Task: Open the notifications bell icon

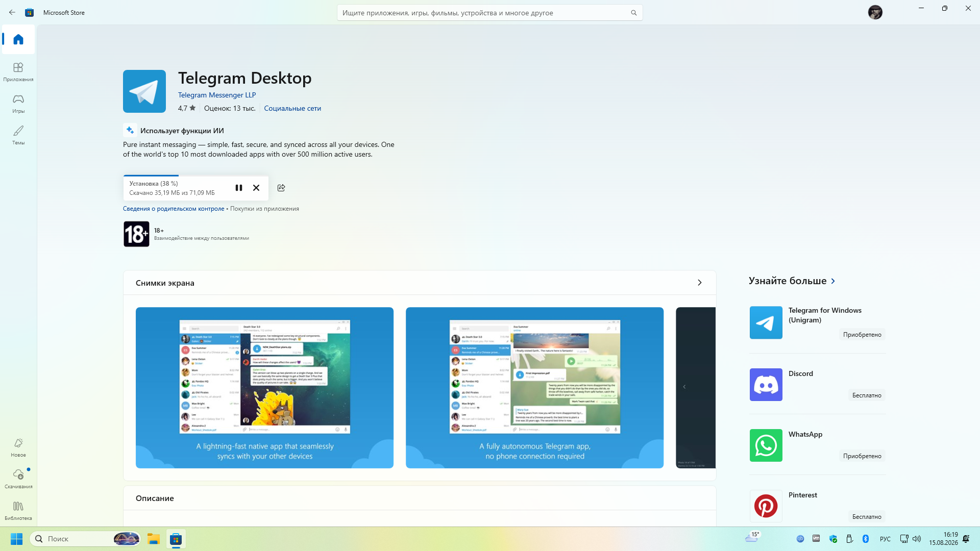Action: click(966, 539)
